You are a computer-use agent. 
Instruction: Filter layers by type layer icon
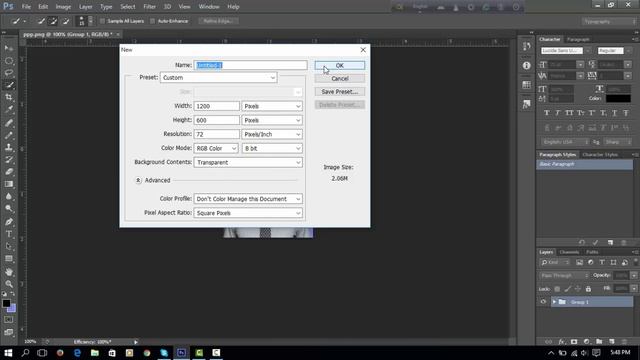tap(602, 262)
